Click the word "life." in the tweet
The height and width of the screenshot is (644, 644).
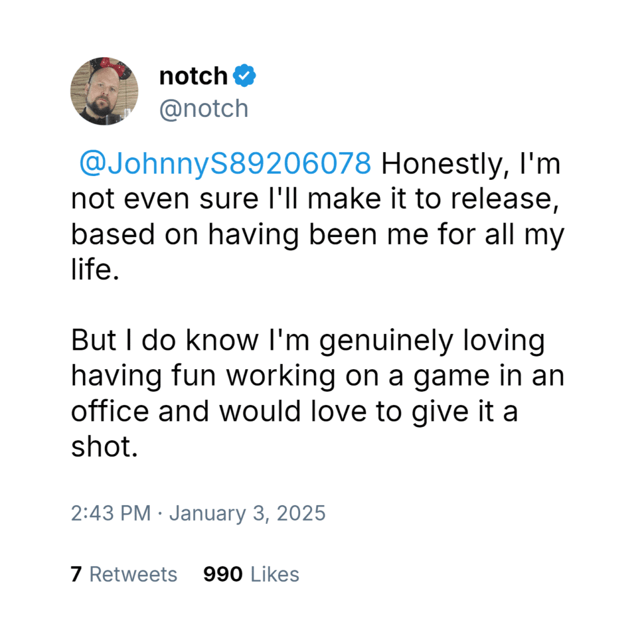click(x=95, y=270)
